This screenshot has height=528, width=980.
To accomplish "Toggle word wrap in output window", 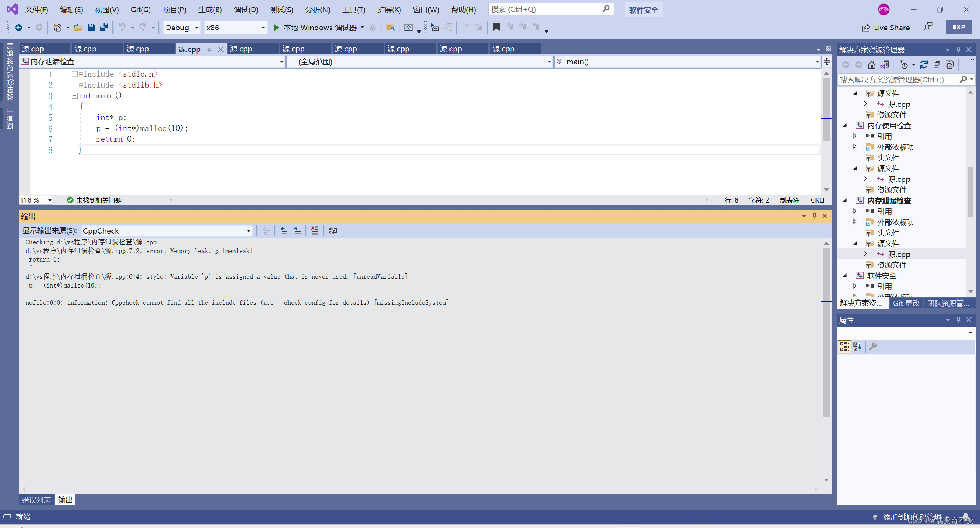I will (x=333, y=230).
